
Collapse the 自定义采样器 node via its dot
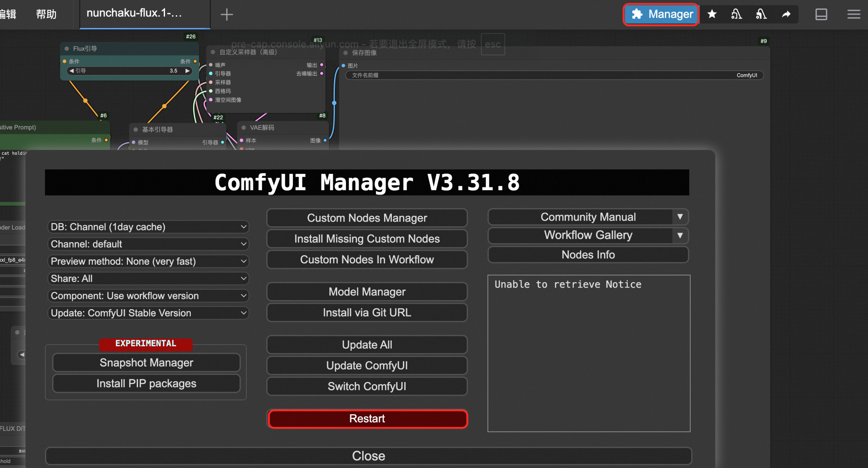(213, 52)
